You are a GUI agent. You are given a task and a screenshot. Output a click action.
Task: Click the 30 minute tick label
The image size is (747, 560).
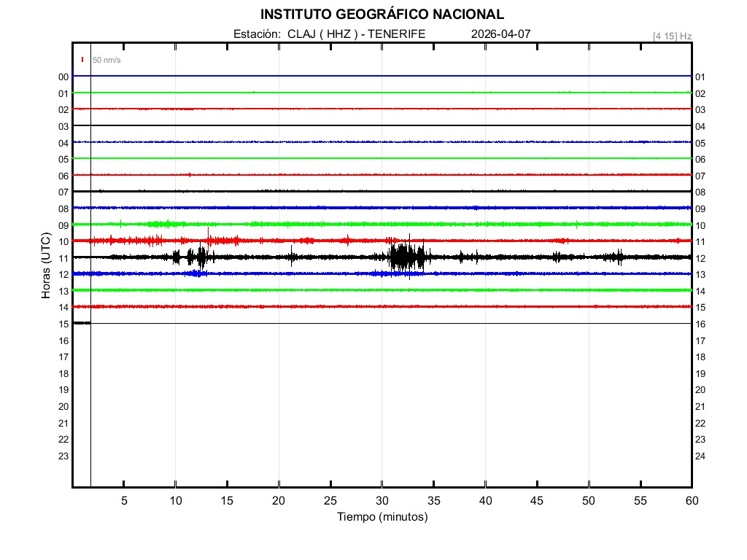click(382, 501)
